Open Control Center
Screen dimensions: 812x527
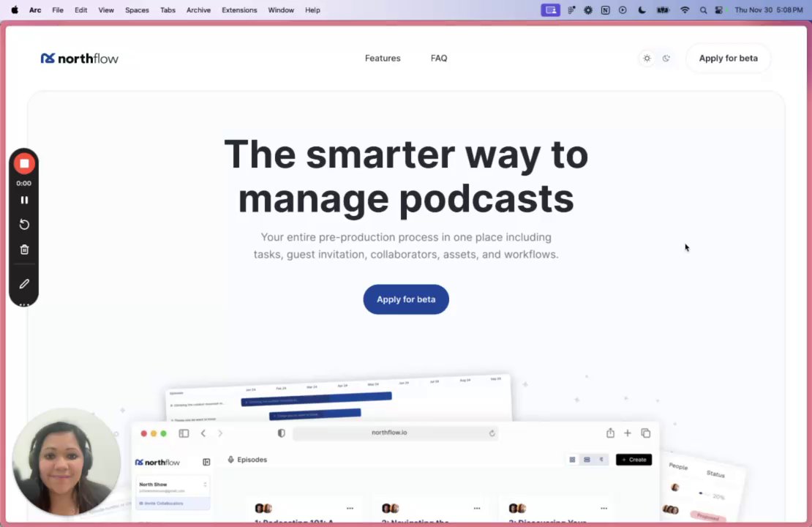[719, 10]
